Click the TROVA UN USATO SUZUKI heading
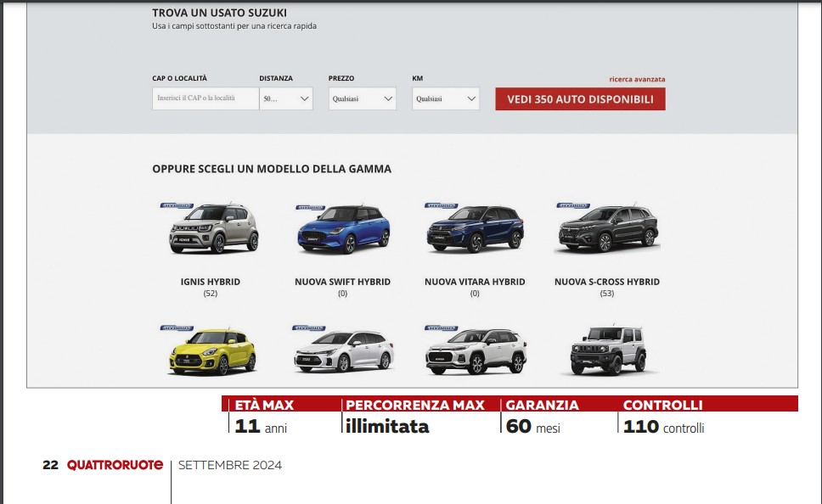 click(x=220, y=13)
